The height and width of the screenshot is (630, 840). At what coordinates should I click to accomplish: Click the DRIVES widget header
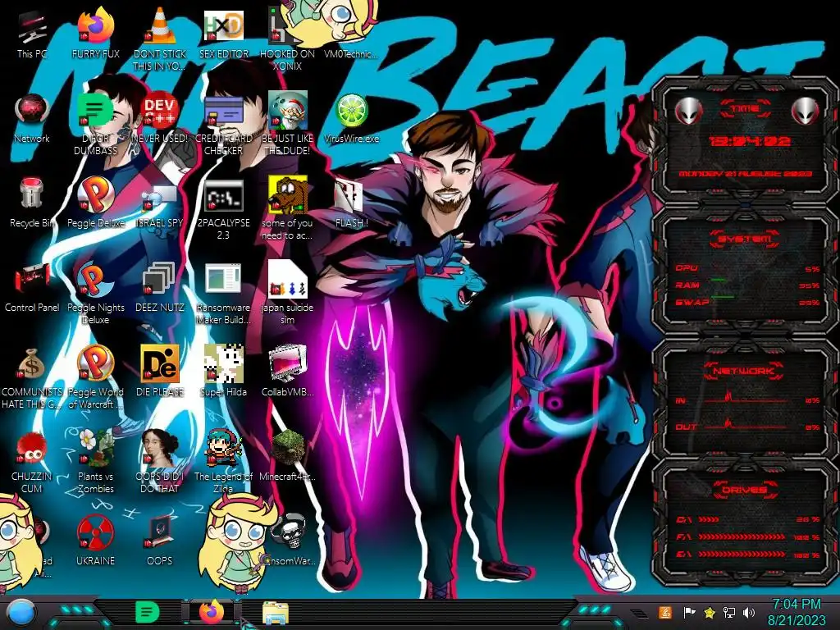click(x=745, y=489)
